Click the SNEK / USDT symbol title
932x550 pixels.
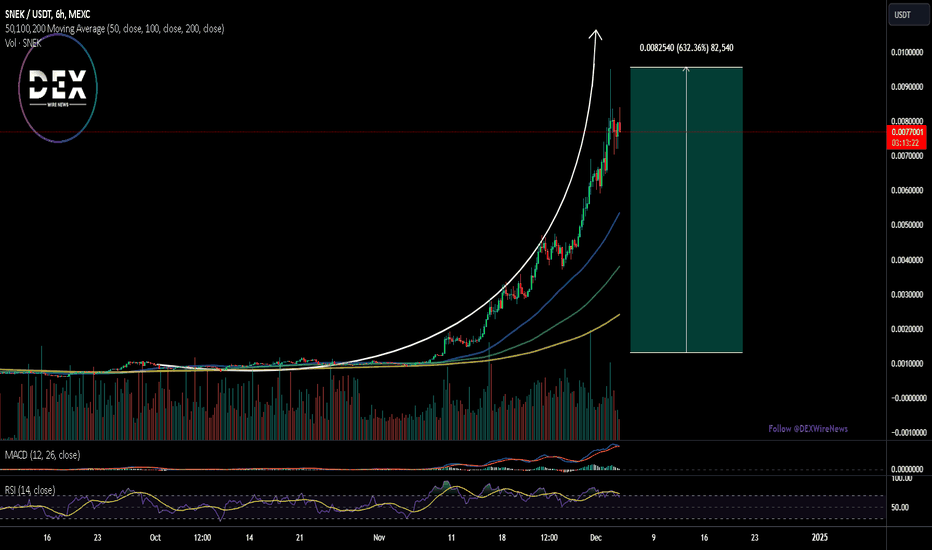point(48,14)
